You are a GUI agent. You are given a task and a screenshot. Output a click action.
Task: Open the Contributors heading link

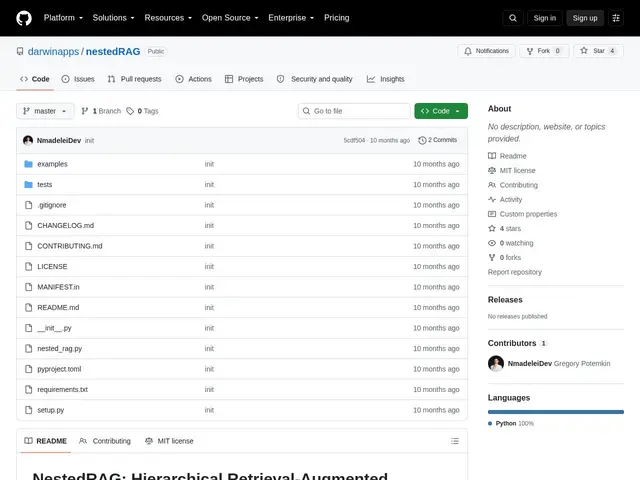pos(517,343)
